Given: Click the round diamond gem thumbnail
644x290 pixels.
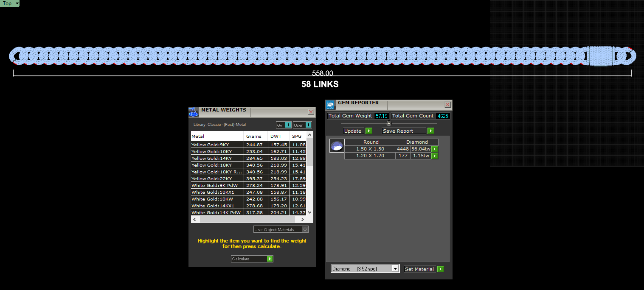Looking at the screenshot, I should [x=337, y=146].
